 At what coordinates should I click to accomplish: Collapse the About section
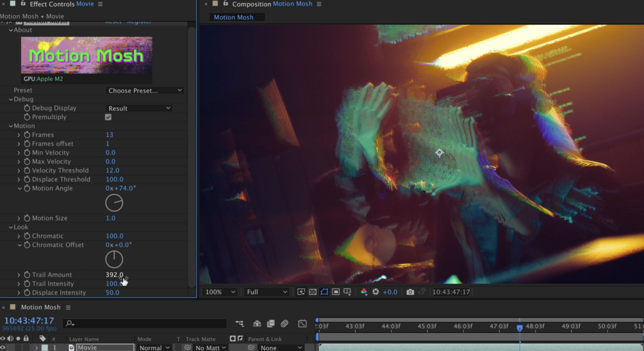[11, 30]
